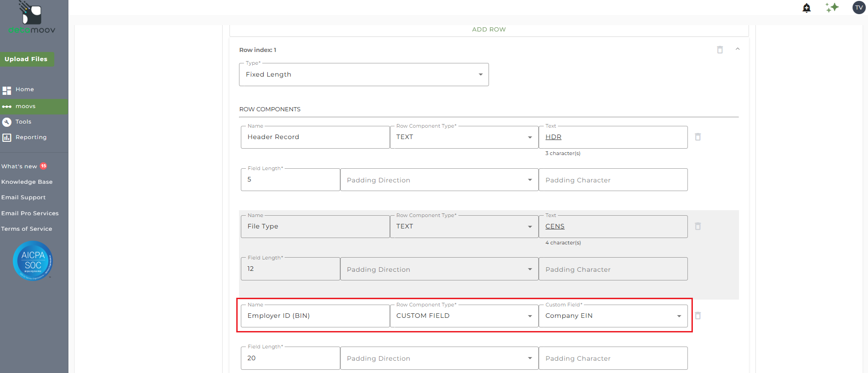This screenshot has width=868, height=373.
Task: Open the Company EIN custom field dropdown
Action: point(613,316)
